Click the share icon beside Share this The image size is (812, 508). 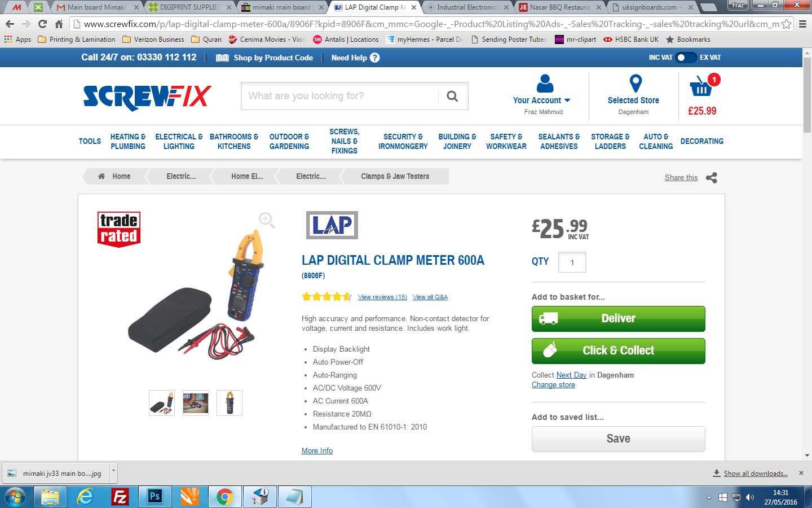click(712, 177)
